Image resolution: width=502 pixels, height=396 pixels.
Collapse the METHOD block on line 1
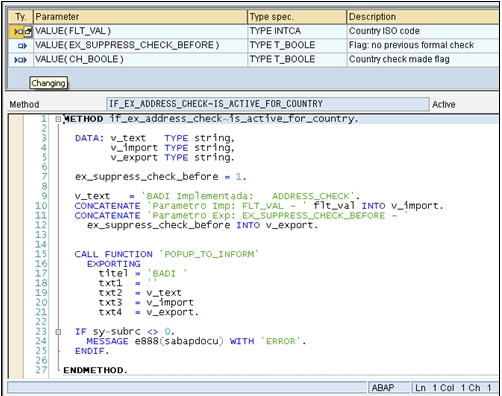(x=58, y=119)
